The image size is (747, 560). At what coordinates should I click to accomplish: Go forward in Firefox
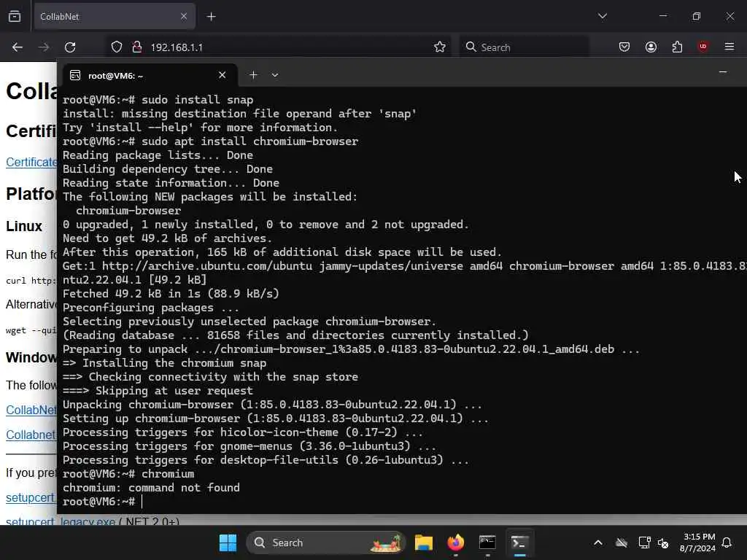(44, 47)
